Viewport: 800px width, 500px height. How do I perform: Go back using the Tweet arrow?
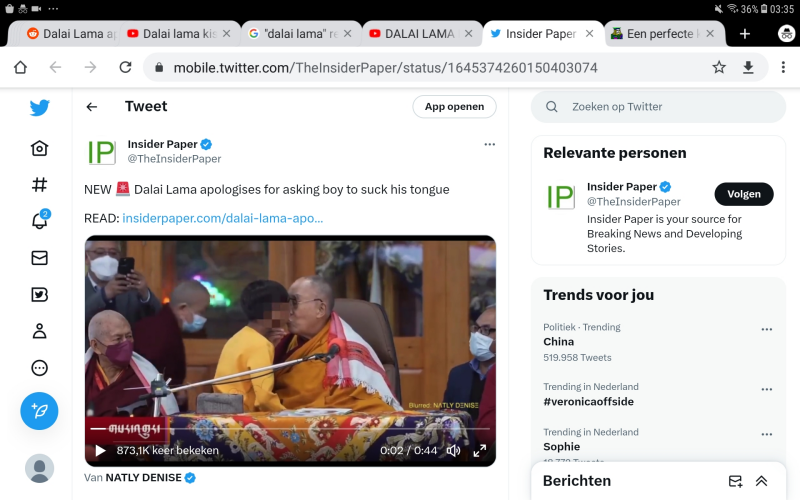coord(92,107)
